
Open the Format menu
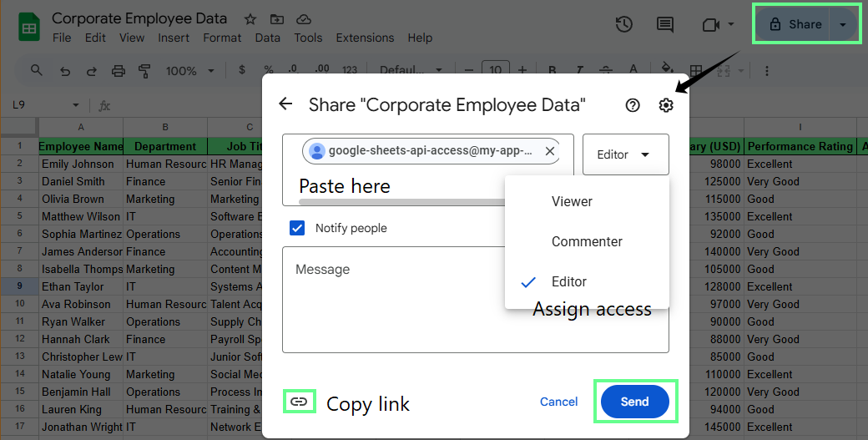click(222, 38)
